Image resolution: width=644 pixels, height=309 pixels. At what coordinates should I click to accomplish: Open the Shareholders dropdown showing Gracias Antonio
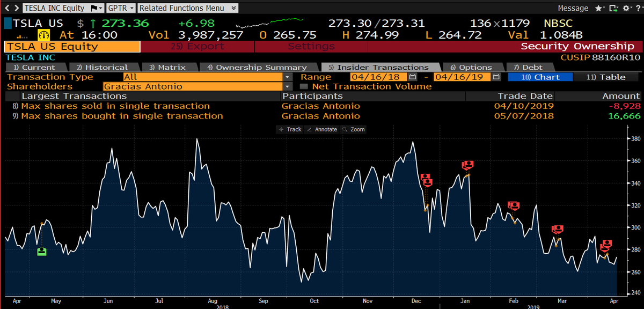tap(196, 86)
